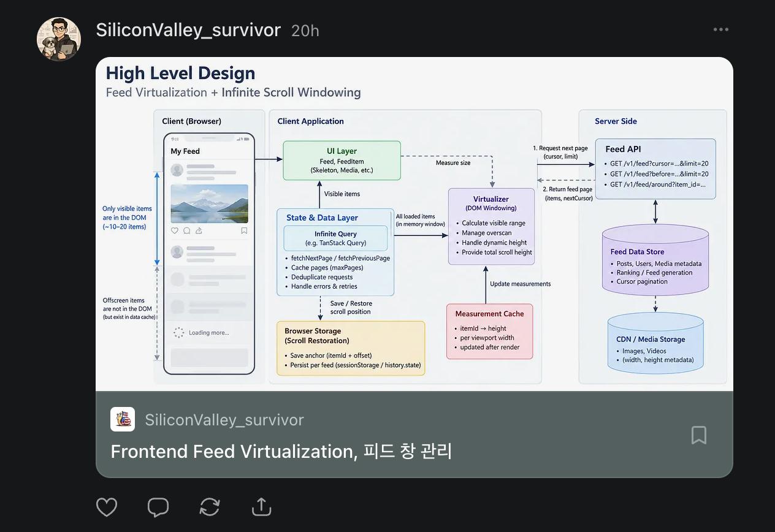Click the SiliconValley_survivor username in post header

click(188, 30)
